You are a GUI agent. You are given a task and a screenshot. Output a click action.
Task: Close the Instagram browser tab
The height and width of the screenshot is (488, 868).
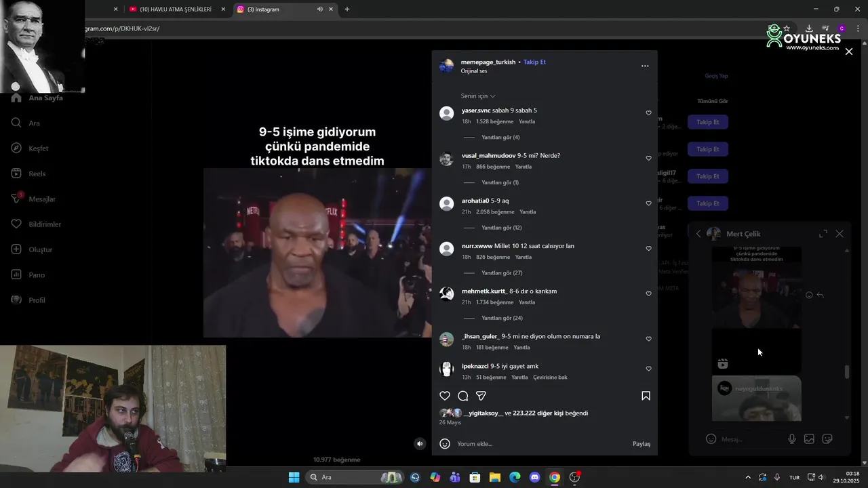click(x=331, y=9)
